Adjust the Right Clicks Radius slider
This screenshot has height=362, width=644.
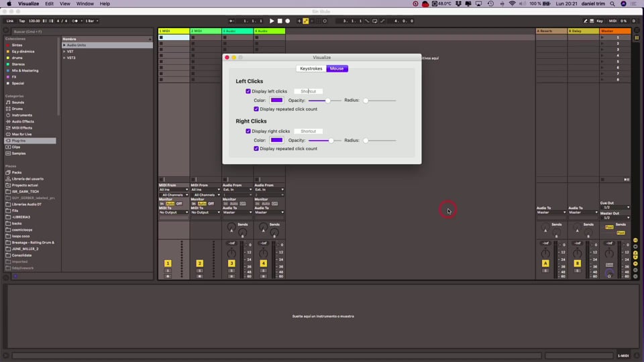[380, 140]
